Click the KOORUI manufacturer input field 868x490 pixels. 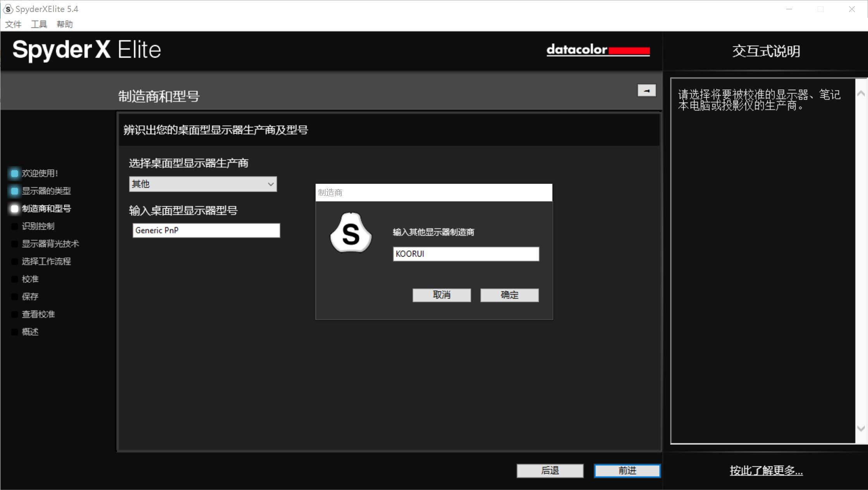[x=466, y=254]
